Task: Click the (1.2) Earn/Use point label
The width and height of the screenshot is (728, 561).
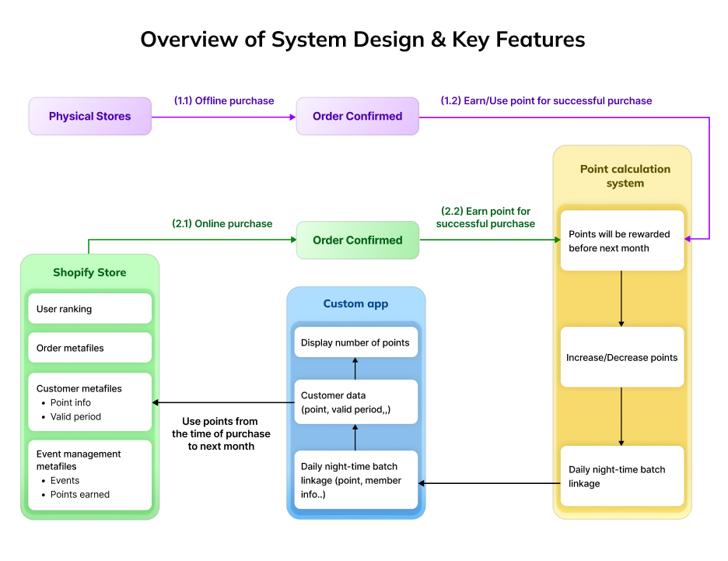Action: pyautogui.click(x=546, y=101)
